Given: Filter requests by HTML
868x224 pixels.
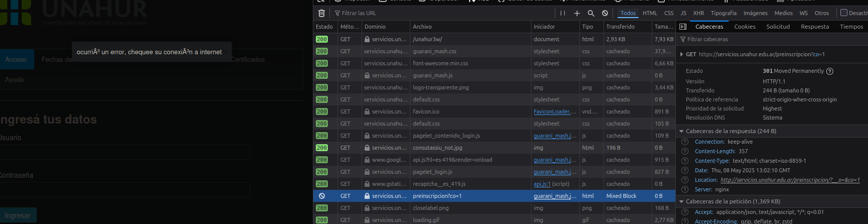Looking at the screenshot, I should coord(650,13).
